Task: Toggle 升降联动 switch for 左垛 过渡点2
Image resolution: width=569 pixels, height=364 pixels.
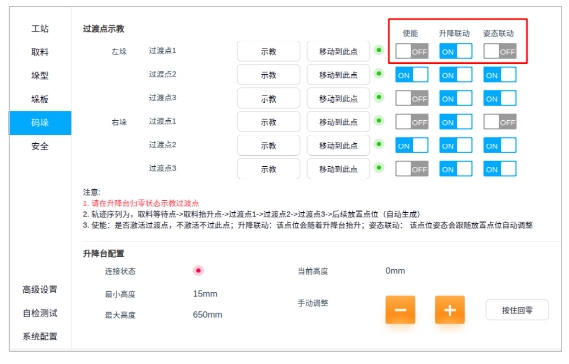Action: click(456, 75)
